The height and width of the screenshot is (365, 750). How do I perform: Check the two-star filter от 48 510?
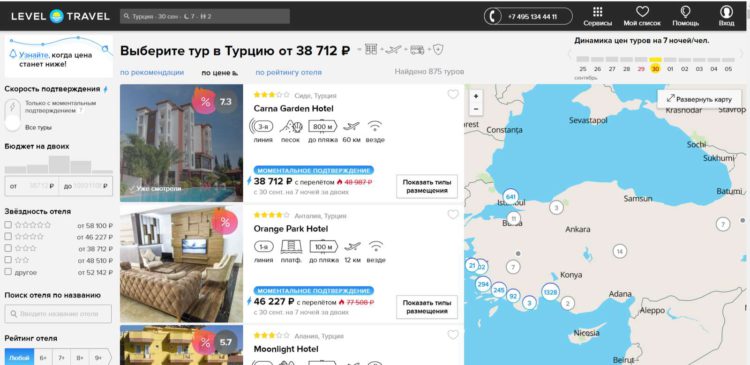coord(8,260)
